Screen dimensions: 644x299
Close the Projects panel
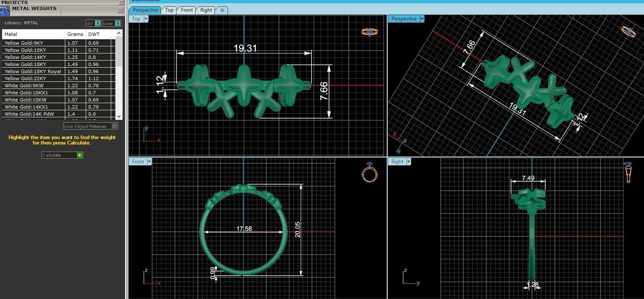pos(122,2)
